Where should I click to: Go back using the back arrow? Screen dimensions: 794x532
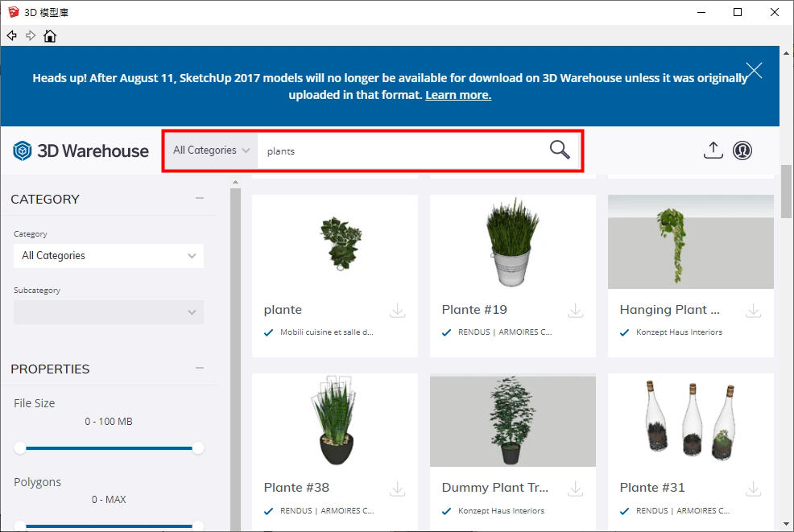[x=11, y=35]
